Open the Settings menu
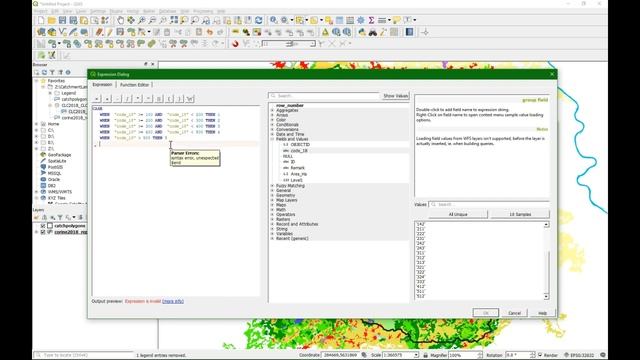Screen dimensions: 640x360 tap(98, 11)
